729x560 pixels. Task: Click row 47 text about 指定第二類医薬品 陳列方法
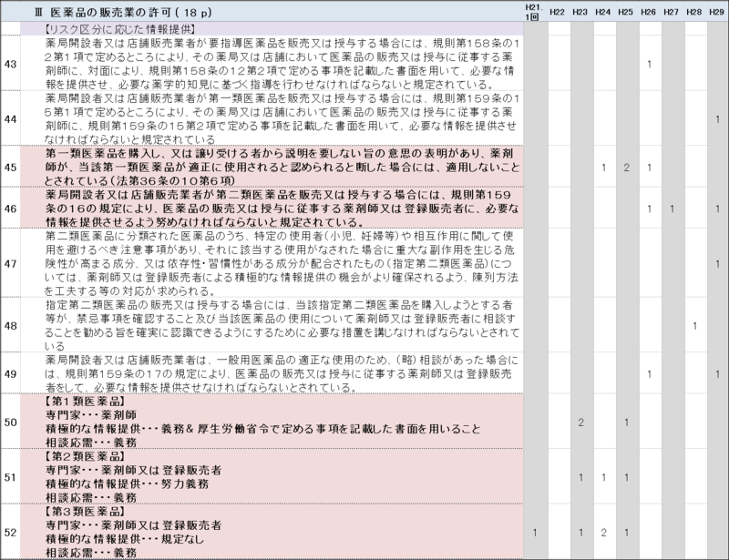[x=282, y=263]
